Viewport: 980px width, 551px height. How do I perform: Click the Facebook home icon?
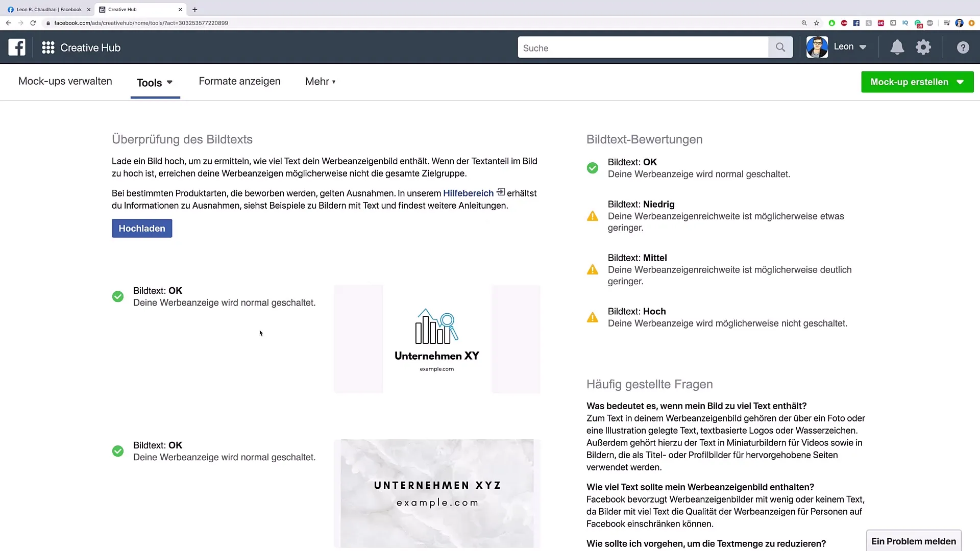click(17, 47)
